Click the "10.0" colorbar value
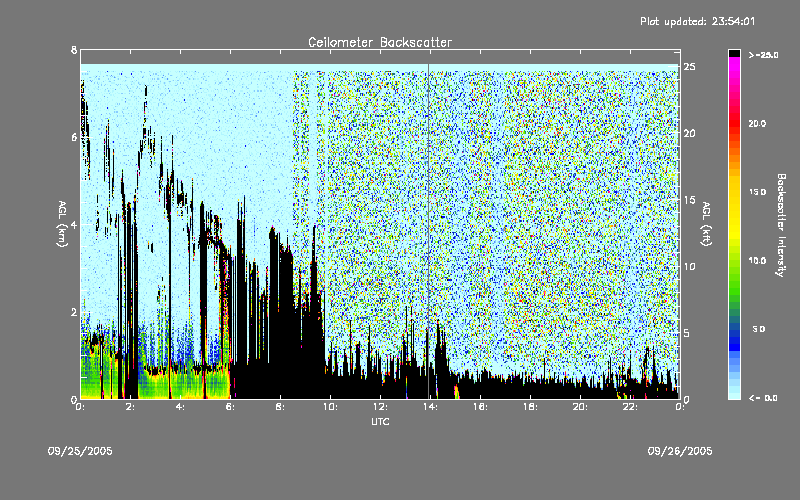Viewport: 800px width, 500px height. pos(757,260)
